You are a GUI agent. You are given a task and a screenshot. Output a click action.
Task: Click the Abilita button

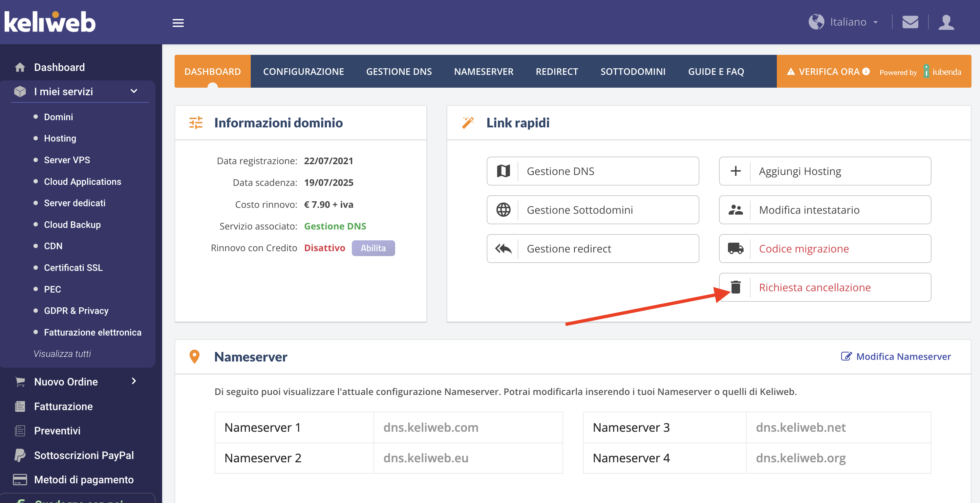tap(373, 248)
